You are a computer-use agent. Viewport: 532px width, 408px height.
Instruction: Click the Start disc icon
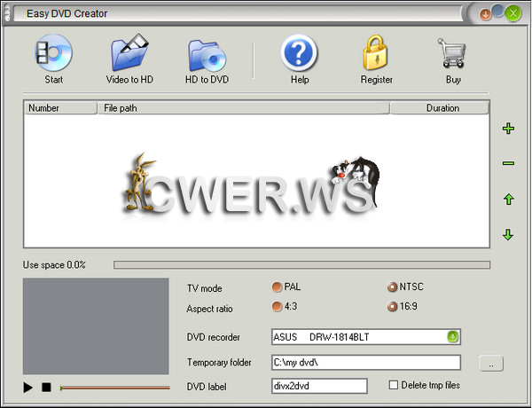(x=53, y=55)
